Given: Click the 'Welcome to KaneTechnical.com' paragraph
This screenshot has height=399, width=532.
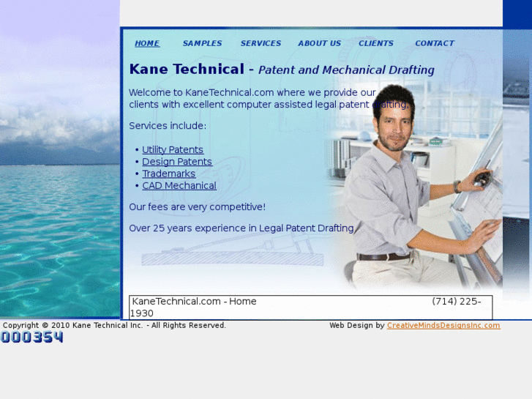Looking at the screenshot, I should point(269,99).
